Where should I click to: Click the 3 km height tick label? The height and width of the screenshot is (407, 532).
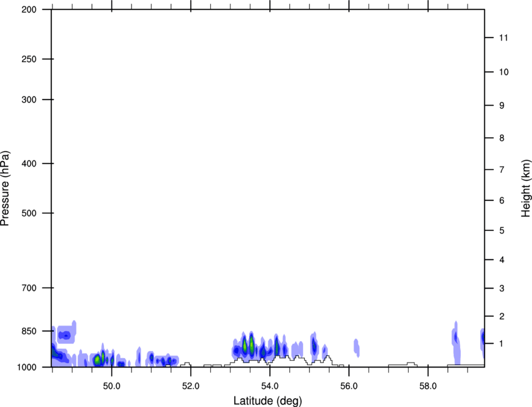501,288
